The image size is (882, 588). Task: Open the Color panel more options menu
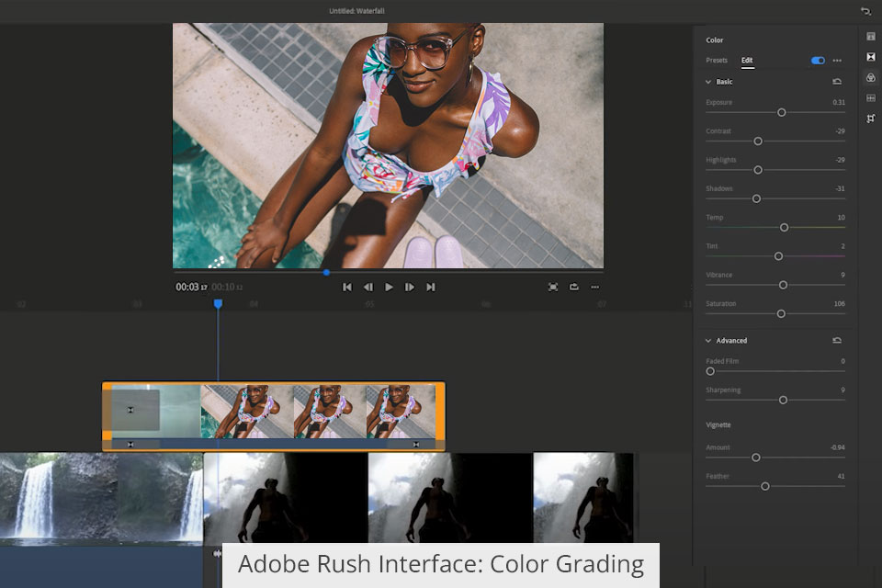point(837,61)
